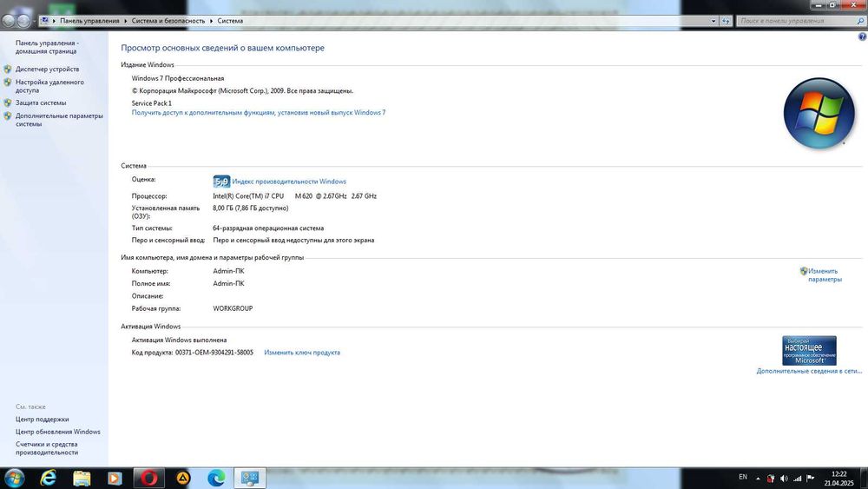Select Windows 7 Профессиональная text
The image size is (868, 489).
coord(178,79)
